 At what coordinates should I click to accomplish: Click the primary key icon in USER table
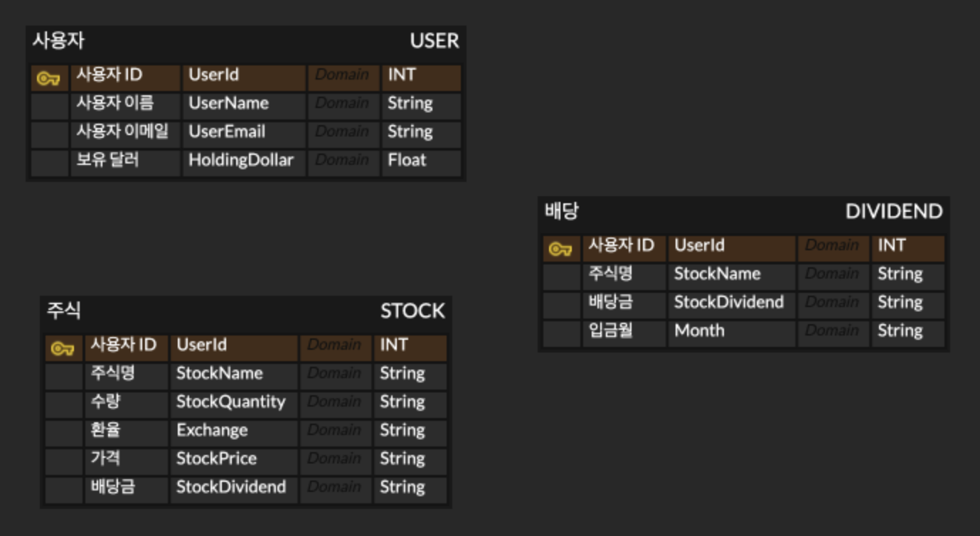[49, 78]
